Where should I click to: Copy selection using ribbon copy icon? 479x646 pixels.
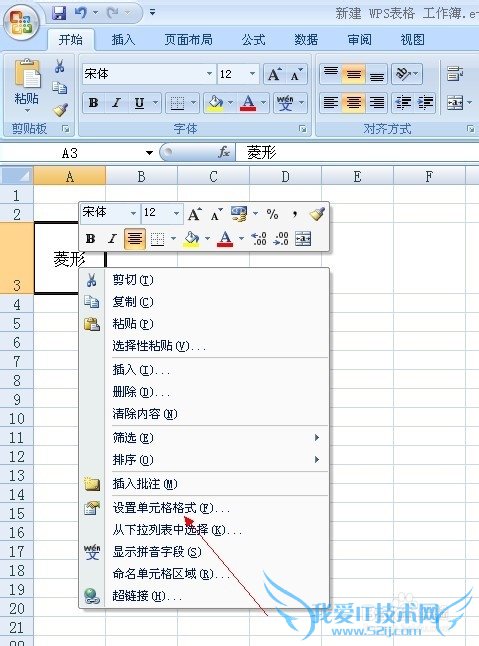[60, 87]
